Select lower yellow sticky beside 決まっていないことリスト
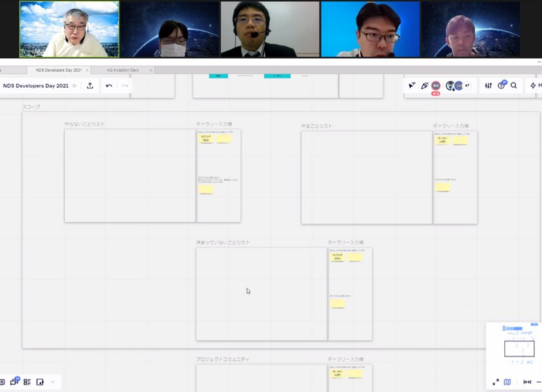The width and height of the screenshot is (542, 392). tap(338, 304)
